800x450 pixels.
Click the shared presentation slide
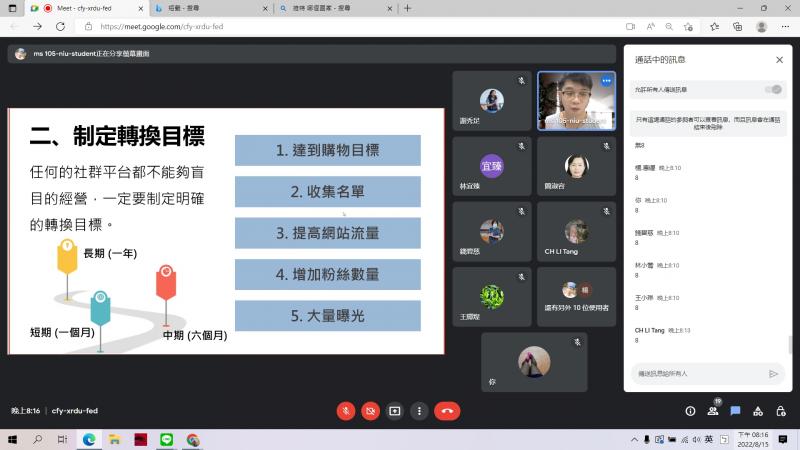tap(226, 231)
